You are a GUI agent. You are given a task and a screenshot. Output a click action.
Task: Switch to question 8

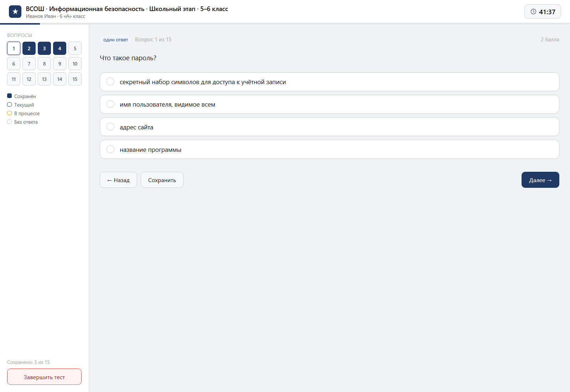click(44, 64)
